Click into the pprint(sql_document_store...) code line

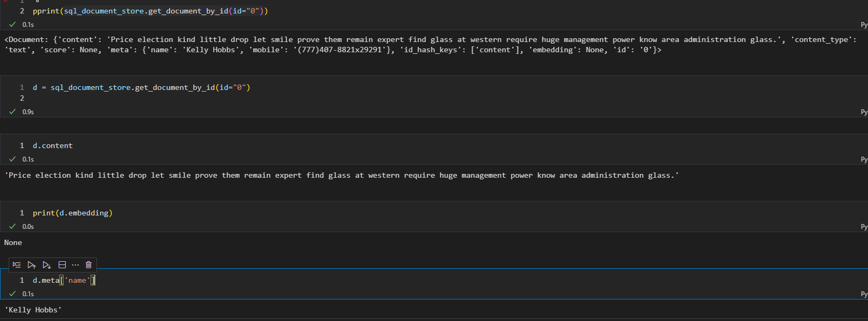point(150,11)
